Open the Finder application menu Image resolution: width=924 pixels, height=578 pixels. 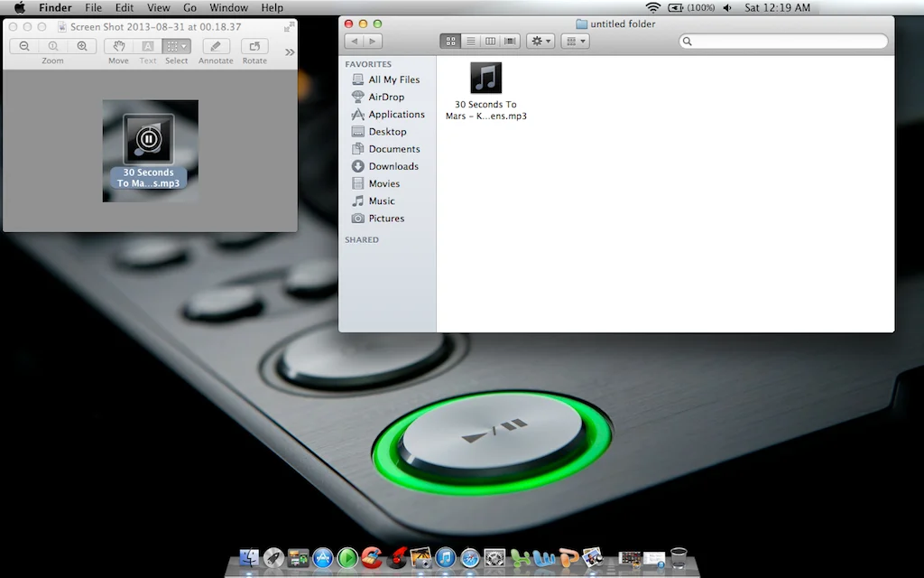55,7
